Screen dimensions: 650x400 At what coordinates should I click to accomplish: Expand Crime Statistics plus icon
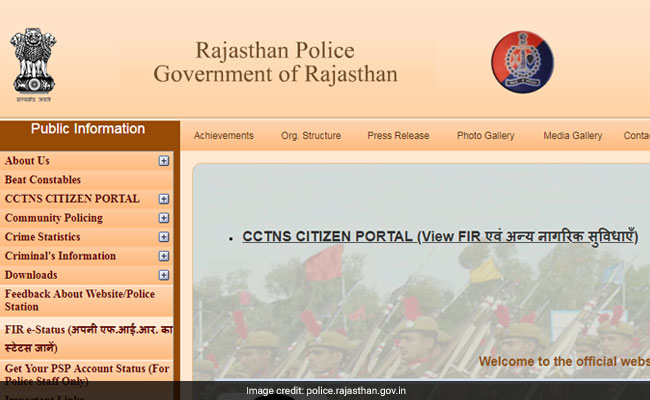(x=164, y=237)
